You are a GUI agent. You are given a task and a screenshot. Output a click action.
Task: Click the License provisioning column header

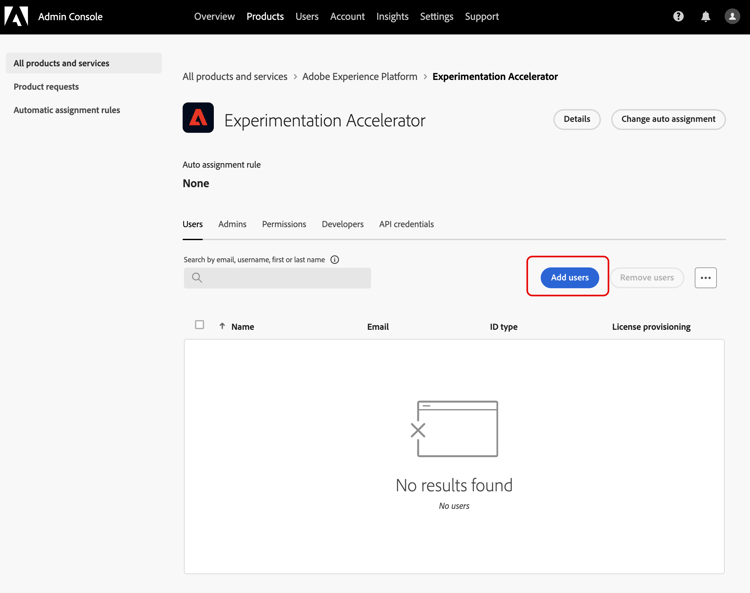(651, 327)
